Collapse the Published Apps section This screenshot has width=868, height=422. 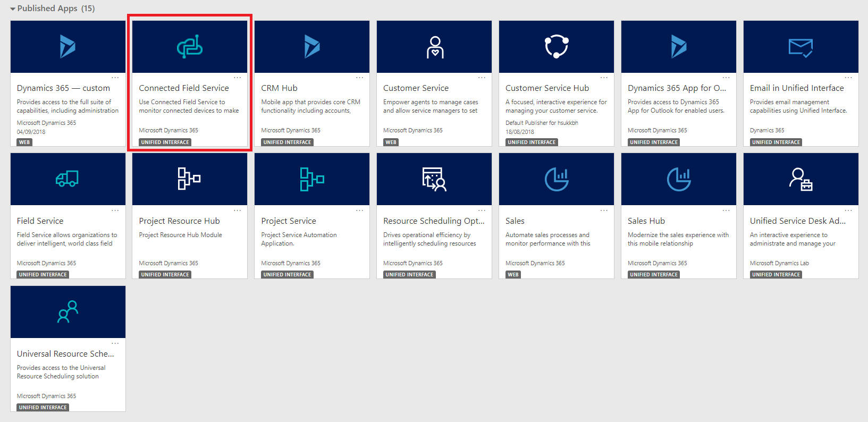click(x=13, y=9)
